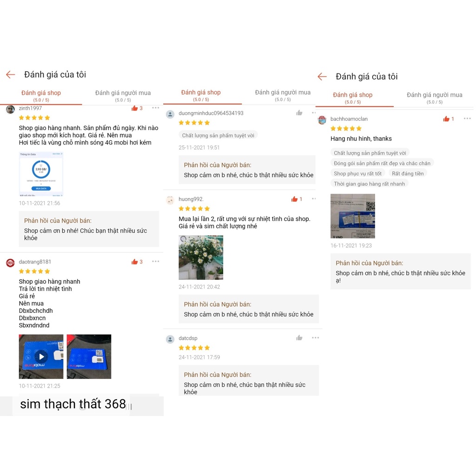
Task: Open three-dot menu for bachhoamoclan's review
Action: [467, 119]
